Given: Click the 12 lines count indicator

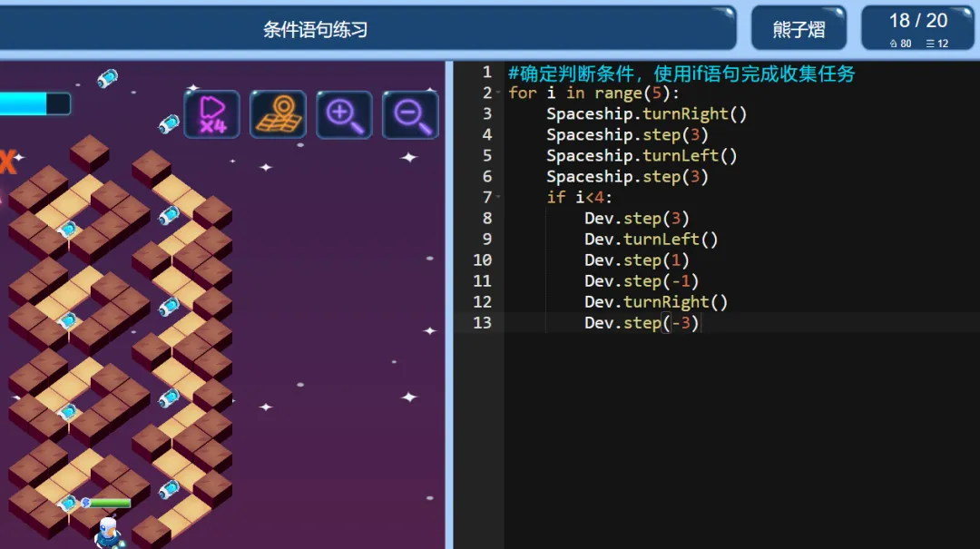Looking at the screenshot, I should pyautogui.click(x=937, y=44).
